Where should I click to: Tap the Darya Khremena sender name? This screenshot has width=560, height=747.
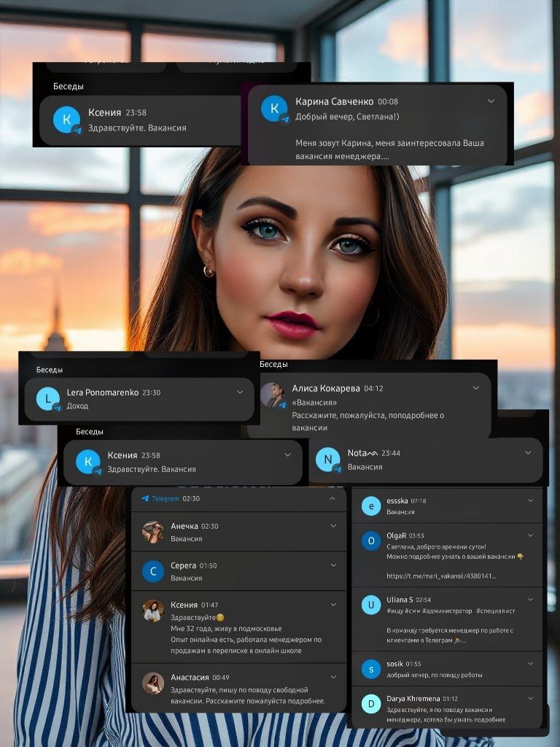click(413, 698)
